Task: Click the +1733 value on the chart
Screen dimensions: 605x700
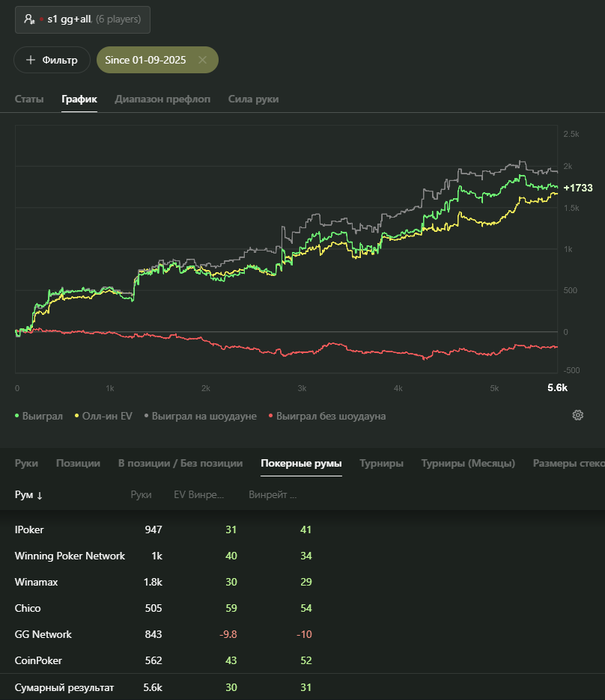Action: point(578,188)
